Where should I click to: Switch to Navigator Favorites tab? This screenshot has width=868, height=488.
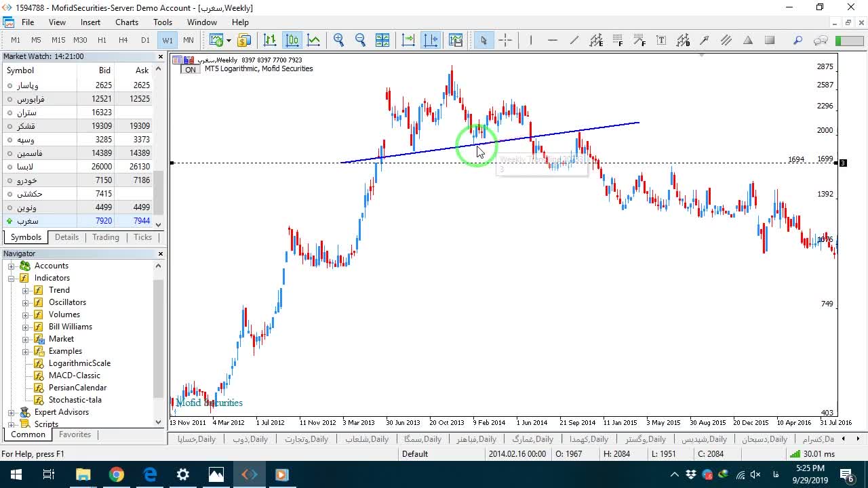point(75,434)
